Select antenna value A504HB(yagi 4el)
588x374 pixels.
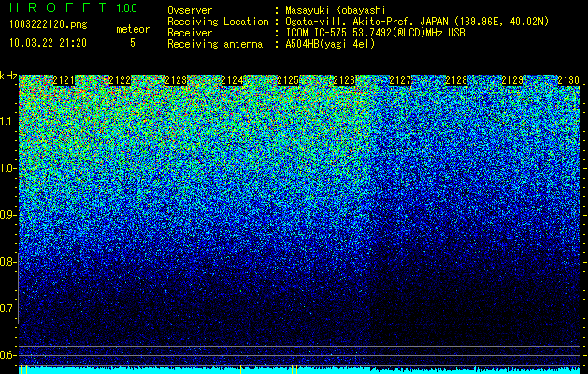click(330, 44)
